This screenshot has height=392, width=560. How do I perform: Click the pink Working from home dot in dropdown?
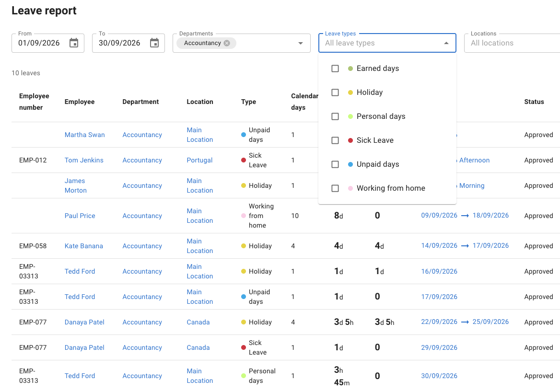click(350, 188)
